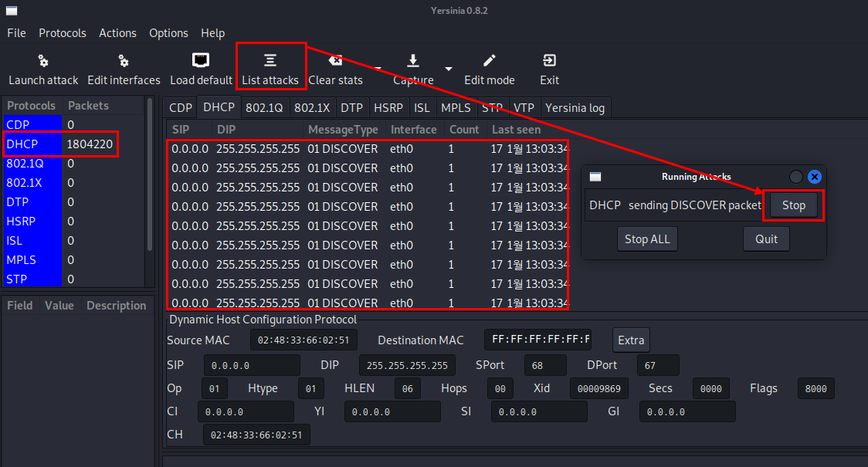868x467 pixels.
Task: Click the Extra button next to Destination MAC
Action: [631, 340]
